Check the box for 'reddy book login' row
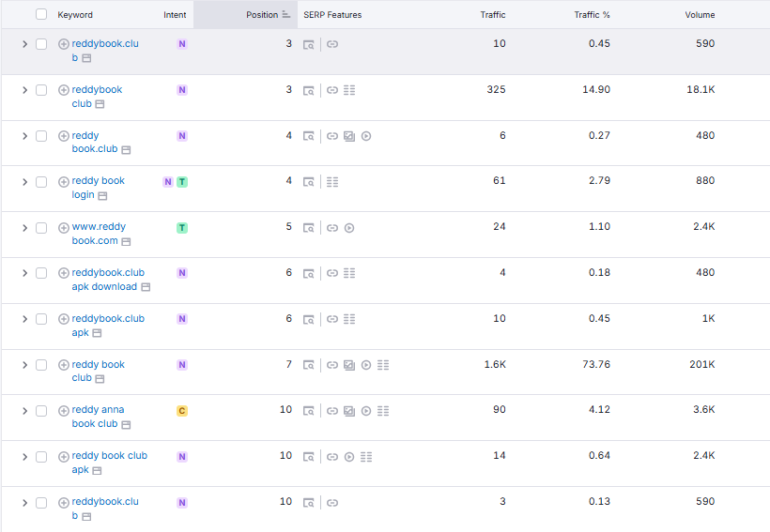Image resolution: width=770 pixels, height=532 pixels. pyautogui.click(x=41, y=182)
